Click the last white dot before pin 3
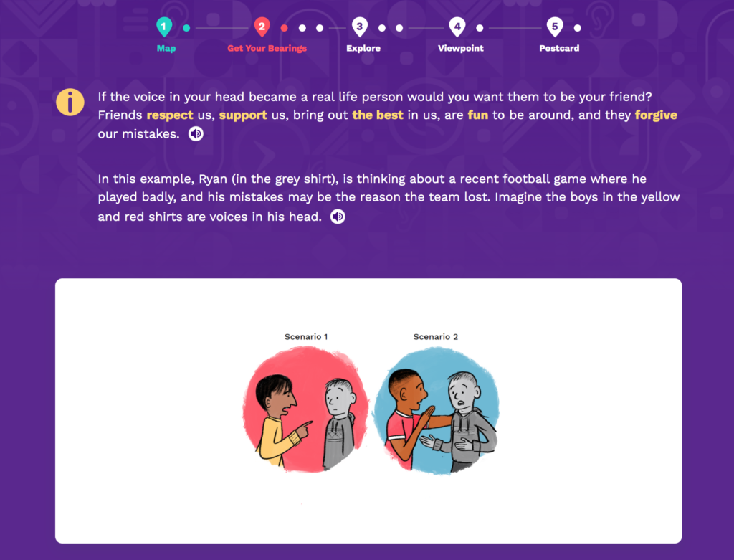This screenshot has width=734, height=560. tap(320, 28)
